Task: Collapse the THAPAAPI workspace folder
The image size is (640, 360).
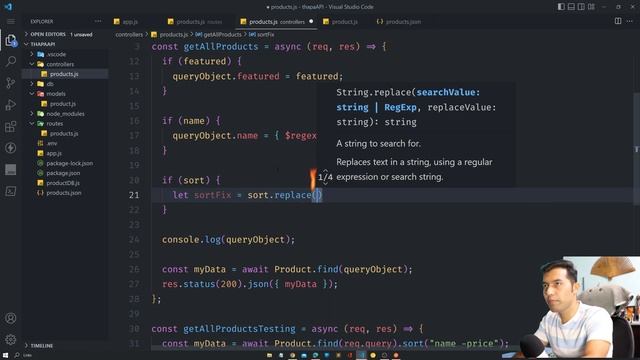Action: [65, 44]
